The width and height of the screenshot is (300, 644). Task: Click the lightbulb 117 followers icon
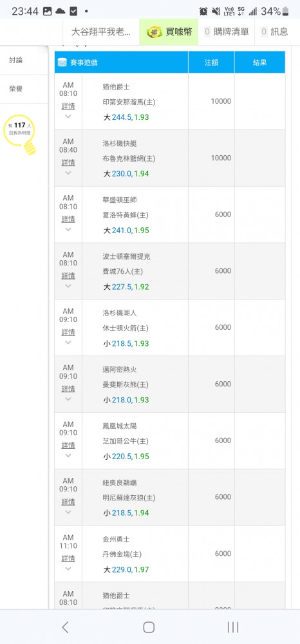pos(20,135)
